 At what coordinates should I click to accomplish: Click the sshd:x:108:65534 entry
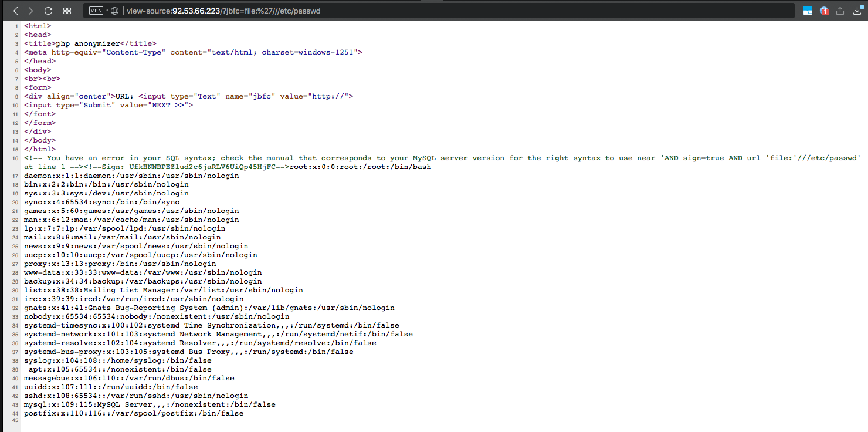136,396
